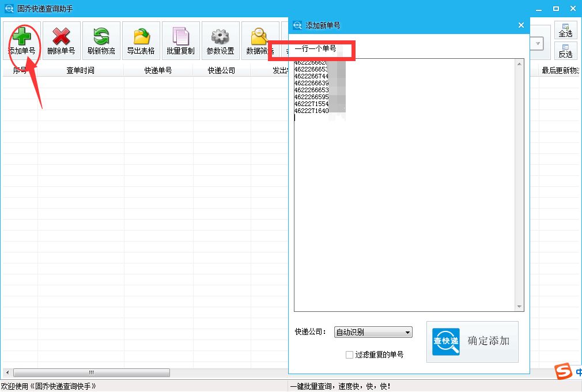This screenshot has height=392, width=582.
Task: Click the 查单时间 column header
Action: 81,70
